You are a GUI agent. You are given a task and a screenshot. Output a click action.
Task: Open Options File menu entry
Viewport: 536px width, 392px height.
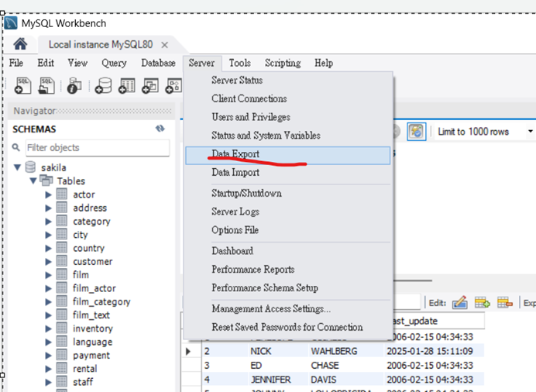(x=288, y=230)
